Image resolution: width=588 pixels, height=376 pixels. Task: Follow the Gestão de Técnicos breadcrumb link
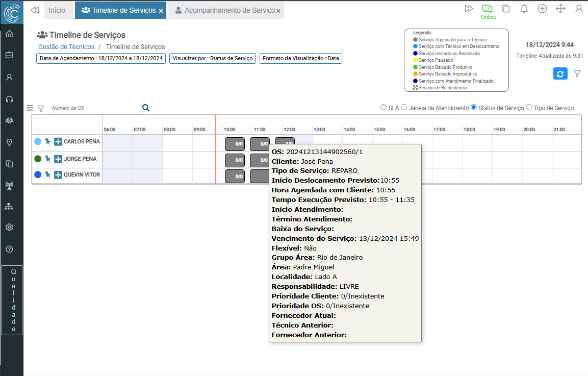pyautogui.click(x=66, y=46)
